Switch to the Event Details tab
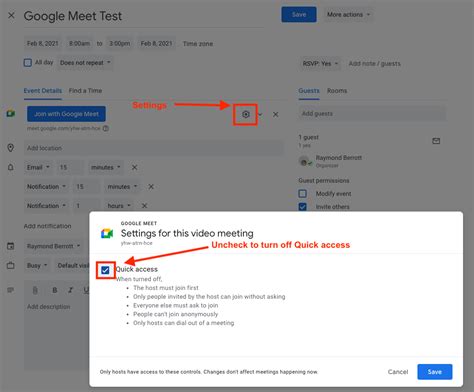Image resolution: width=474 pixels, height=392 pixels. click(x=43, y=91)
